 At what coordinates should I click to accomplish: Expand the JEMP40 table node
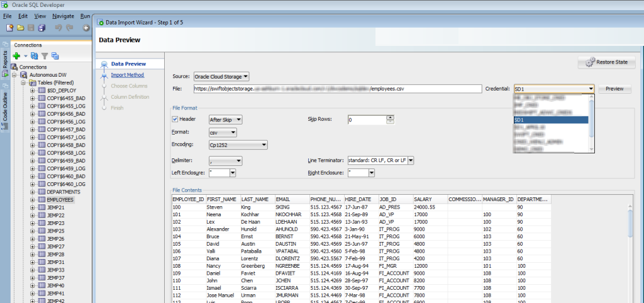pyautogui.click(x=33, y=285)
